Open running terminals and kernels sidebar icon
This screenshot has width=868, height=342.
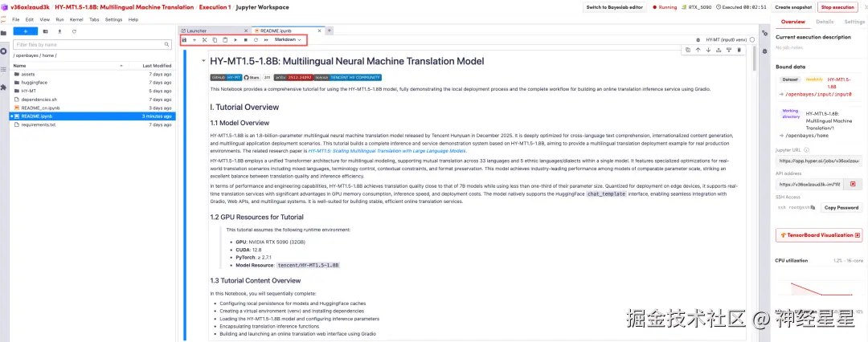4,51
